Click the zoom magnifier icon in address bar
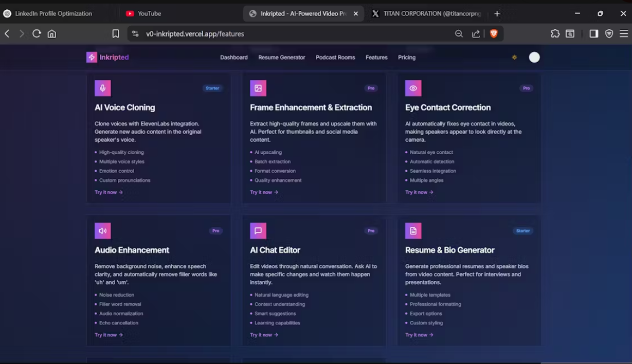 click(459, 34)
